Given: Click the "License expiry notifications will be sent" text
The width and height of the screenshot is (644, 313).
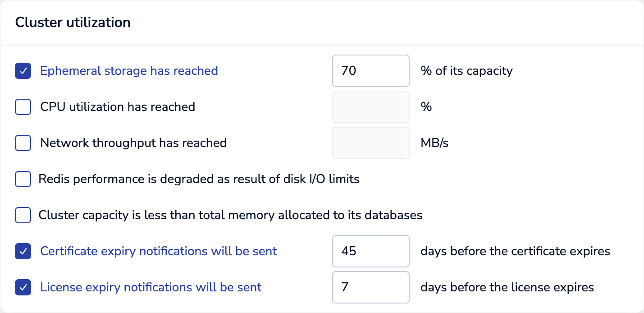Looking at the screenshot, I should click(x=151, y=287).
